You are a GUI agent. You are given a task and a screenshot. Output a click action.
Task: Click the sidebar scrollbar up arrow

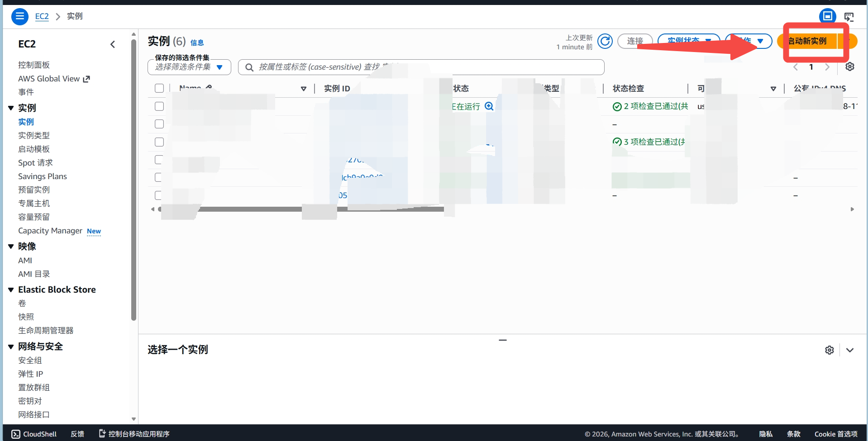click(x=134, y=34)
